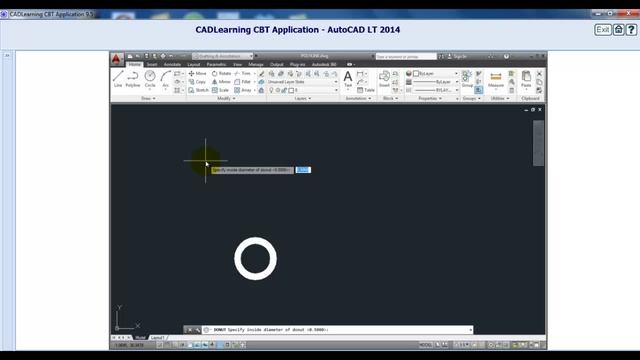Click the Stretch tool
Viewport: 640px width, 360px height.
point(198,90)
